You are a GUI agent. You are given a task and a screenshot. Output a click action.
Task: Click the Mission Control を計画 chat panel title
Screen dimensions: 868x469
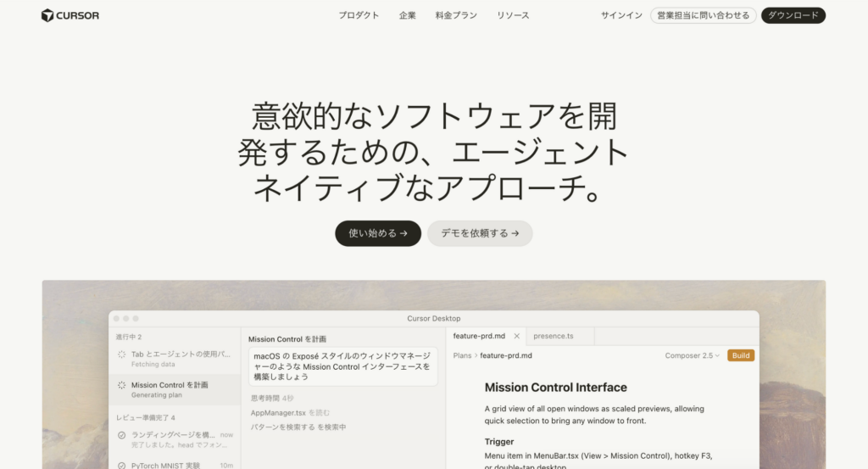tap(287, 339)
